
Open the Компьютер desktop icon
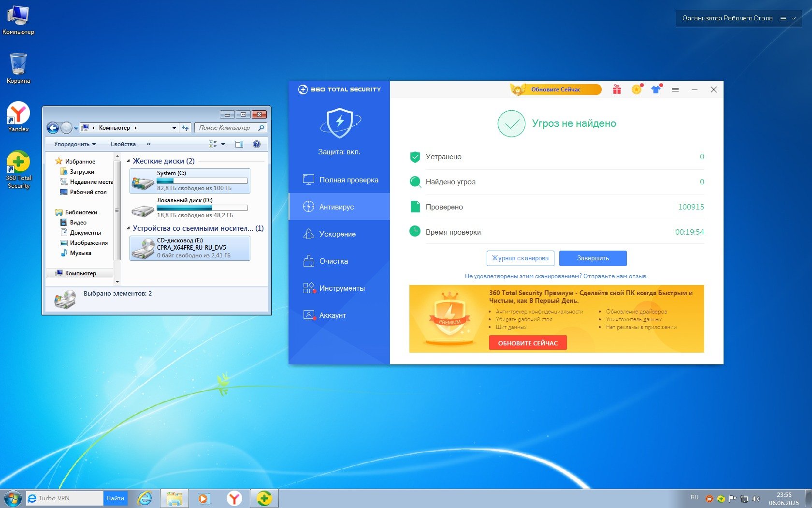[18, 20]
